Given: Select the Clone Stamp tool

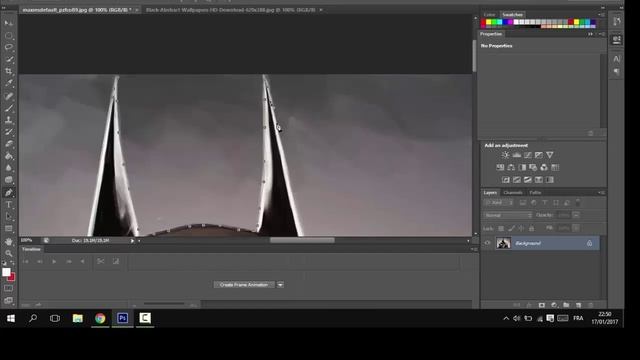Looking at the screenshot, I should [9, 120].
